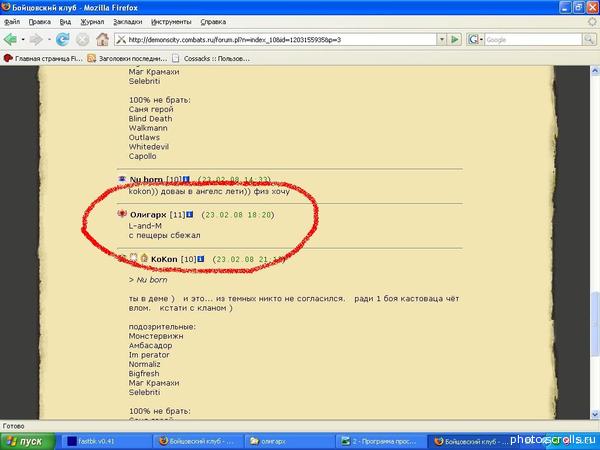The width and height of the screenshot is (600, 450).
Task: Open the Windows пуск Start button
Action: 27,442
